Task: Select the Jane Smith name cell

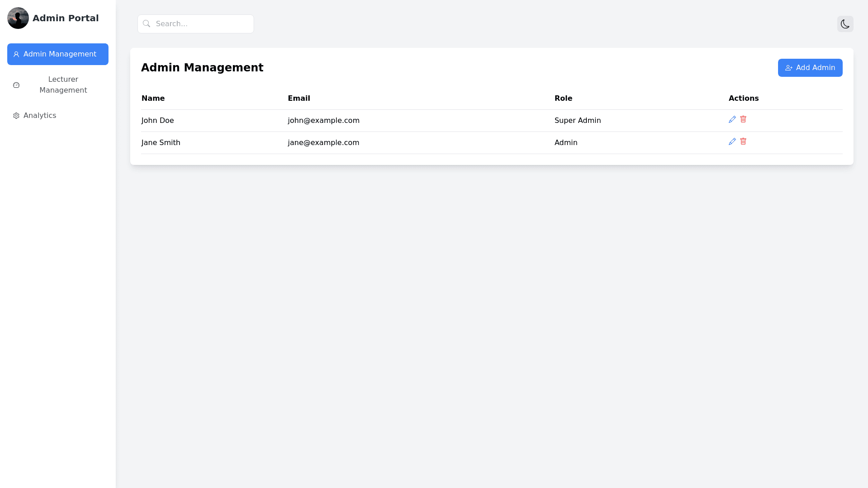Action: 161,143
